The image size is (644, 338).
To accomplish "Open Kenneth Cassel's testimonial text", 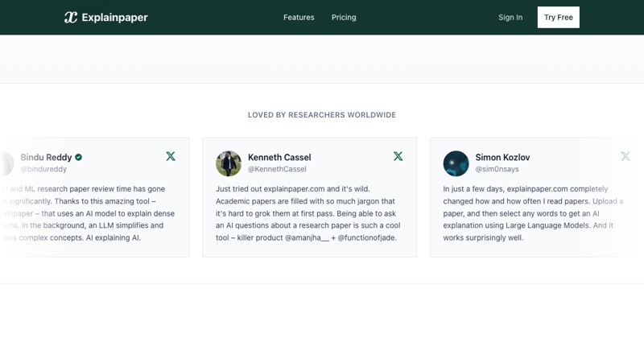I will 308,213.
